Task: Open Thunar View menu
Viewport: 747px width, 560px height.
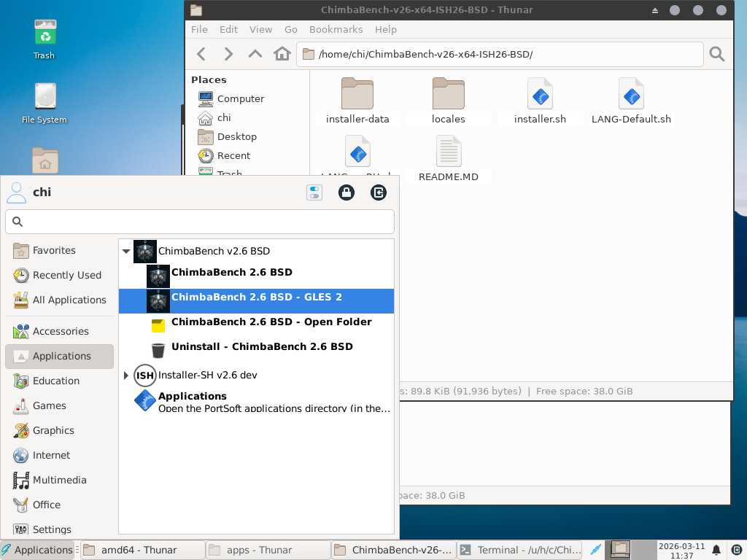Action: click(x=260, y=29)
